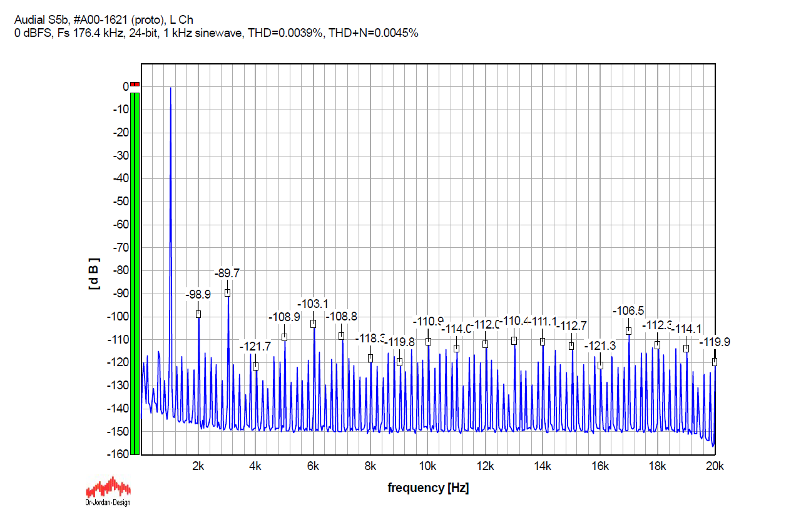The image size is (801, 532).
Task: Click the Dr-Jordan-Design logo
Action: (x=108, y=491)
